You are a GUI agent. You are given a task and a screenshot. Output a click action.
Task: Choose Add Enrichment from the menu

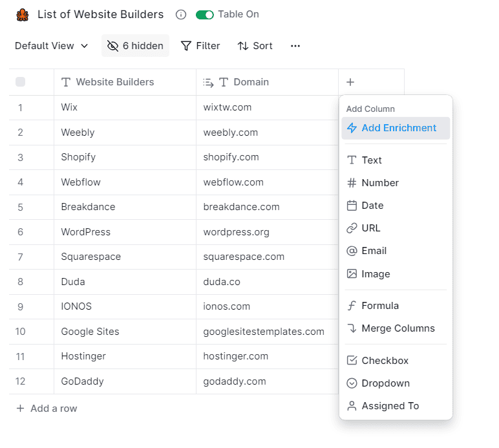(396, 128)
